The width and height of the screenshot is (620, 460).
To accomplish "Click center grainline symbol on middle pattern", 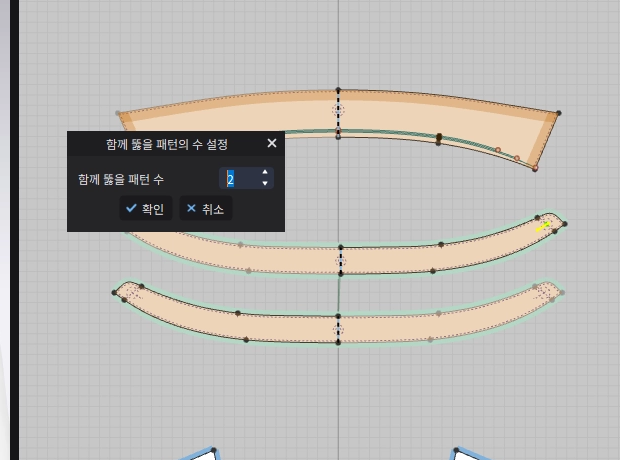I will (340, 260).
